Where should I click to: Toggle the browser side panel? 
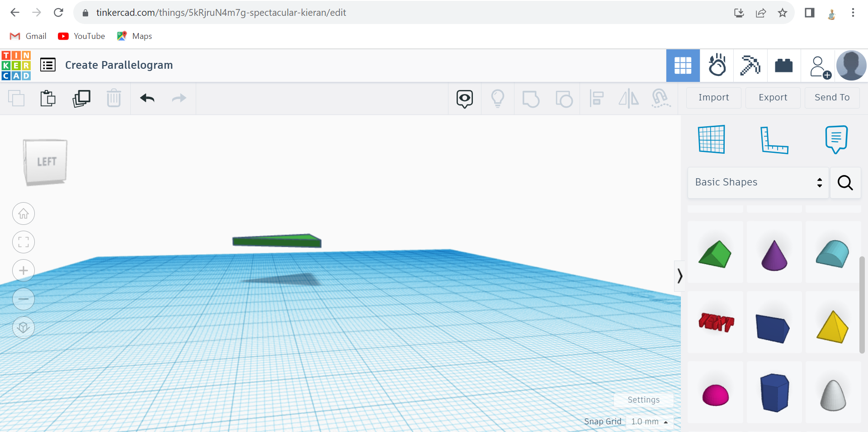[x=810, y=13]
